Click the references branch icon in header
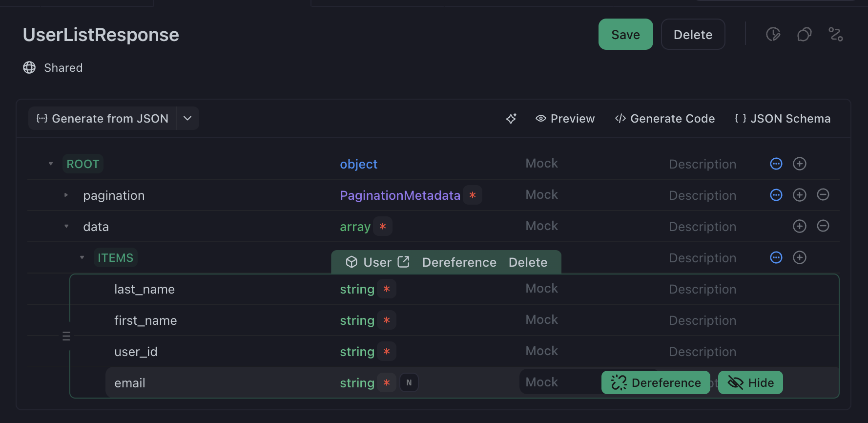The width and height of the screenshot is (868, 423). coord(836,35)
